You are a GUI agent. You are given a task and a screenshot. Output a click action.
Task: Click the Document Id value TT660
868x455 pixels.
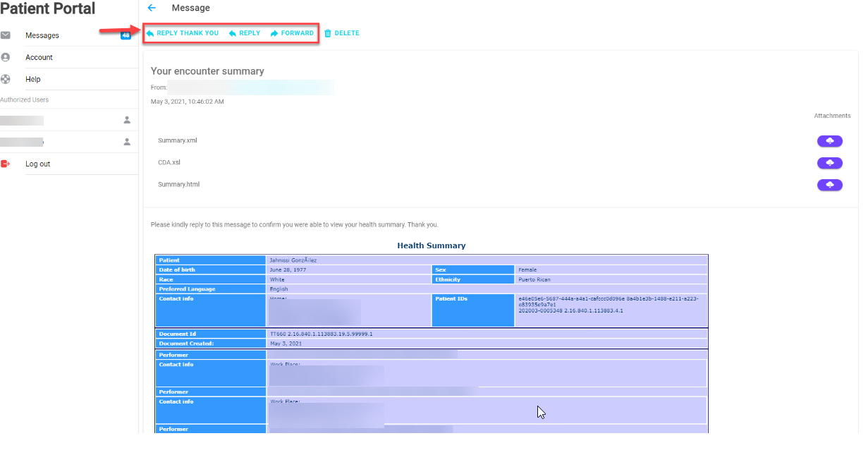point(322,334)
